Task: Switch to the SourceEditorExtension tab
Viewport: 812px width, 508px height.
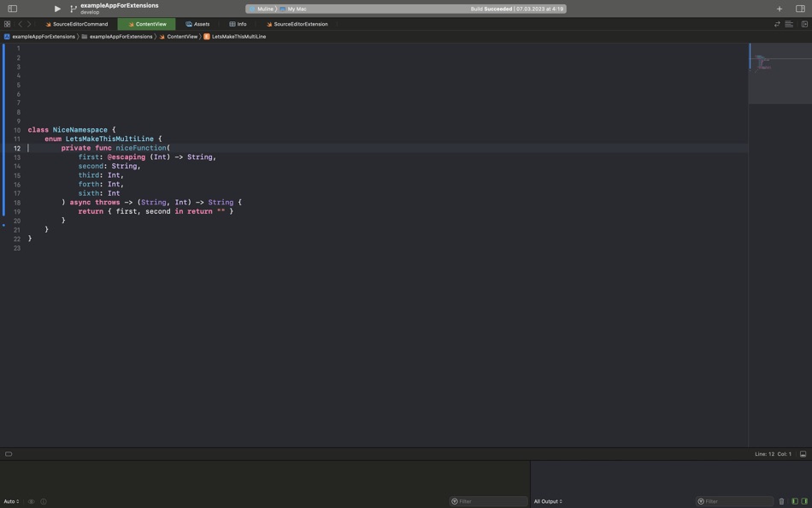Action: click(x=297, y=24)
